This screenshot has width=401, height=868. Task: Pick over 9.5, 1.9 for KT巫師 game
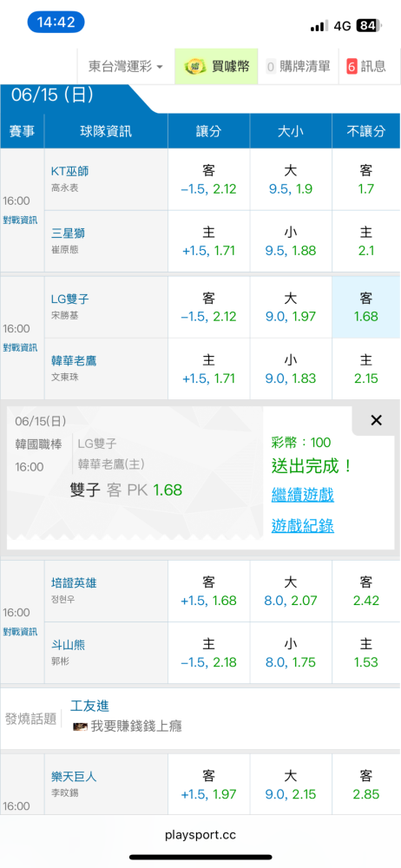click(x=290, y=180)
